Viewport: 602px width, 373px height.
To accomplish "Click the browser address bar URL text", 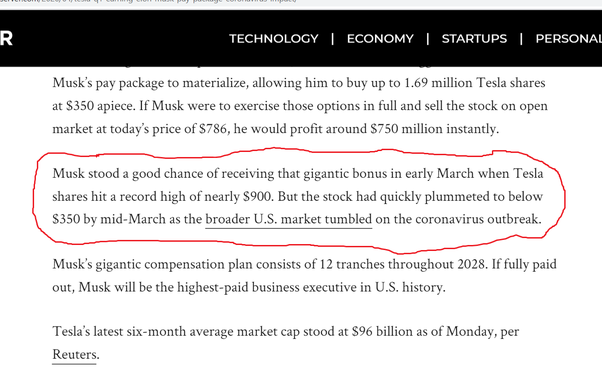I will [148, 1].
